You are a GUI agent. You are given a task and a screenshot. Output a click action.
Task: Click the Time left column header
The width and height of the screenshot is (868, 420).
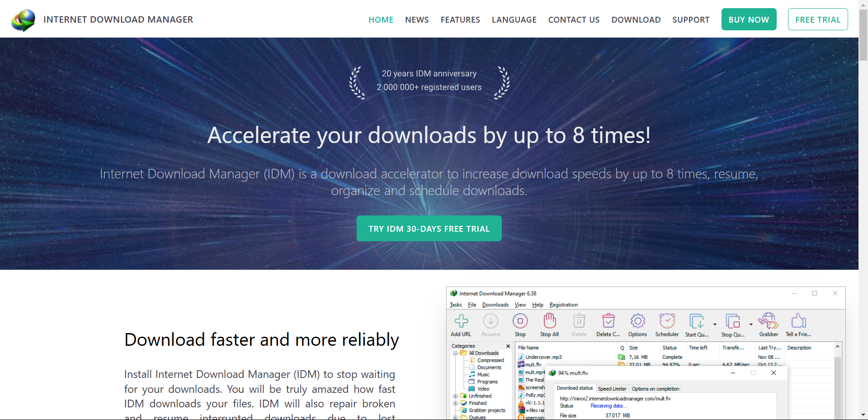(698, 348)
